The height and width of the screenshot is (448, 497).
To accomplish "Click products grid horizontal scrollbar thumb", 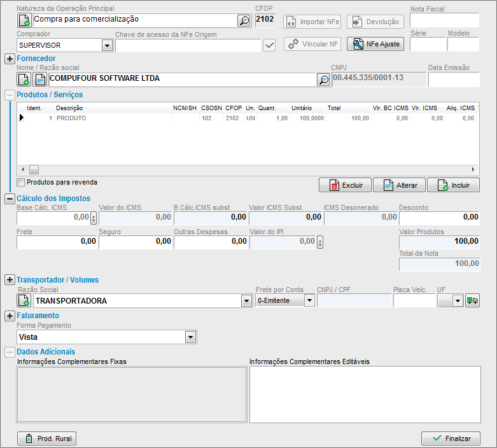I will click(x=34, y=170).
